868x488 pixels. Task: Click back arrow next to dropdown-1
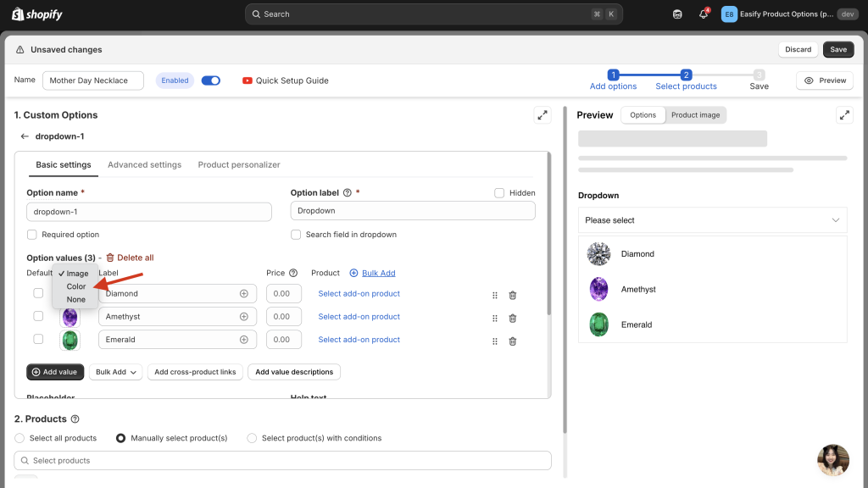[25, 136]
